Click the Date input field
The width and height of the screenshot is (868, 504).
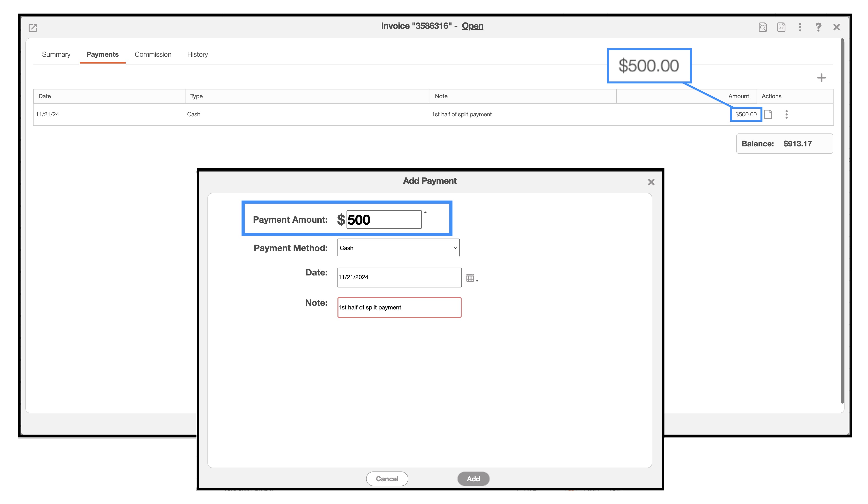tap(399, 277)
